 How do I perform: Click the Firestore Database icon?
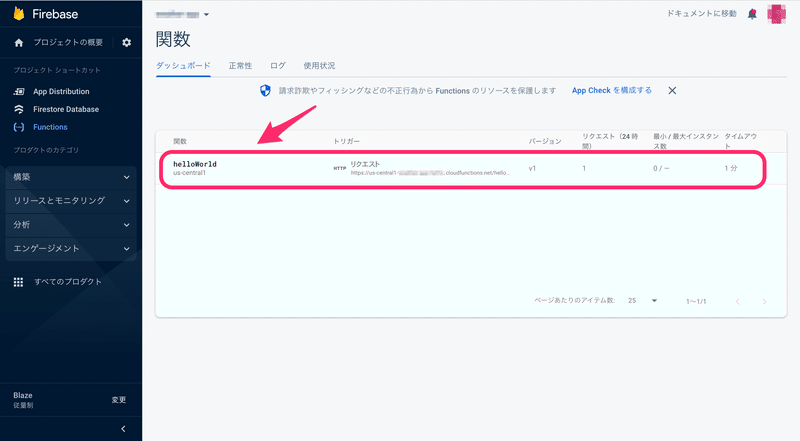tap(19, 109)
